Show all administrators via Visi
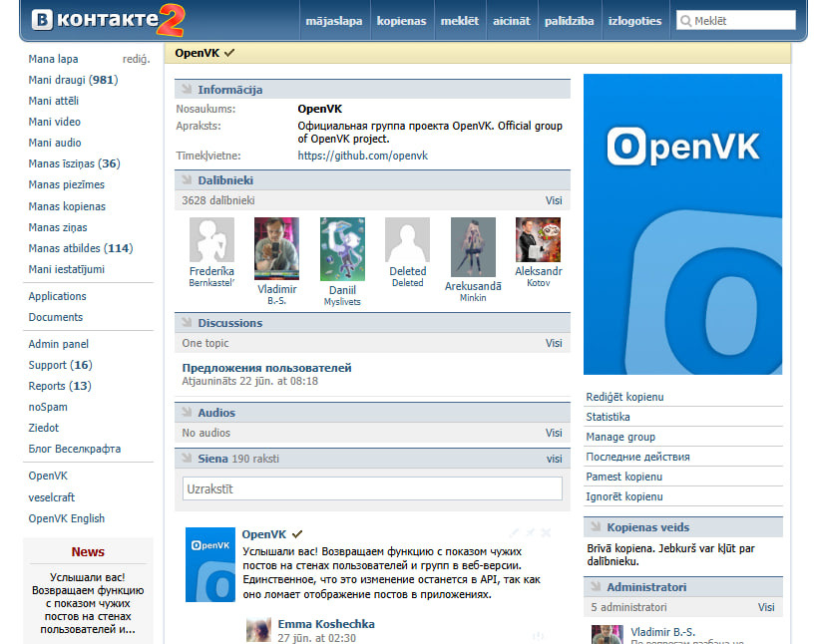Viewport: 817px width, 644px height. pos(766,607)
